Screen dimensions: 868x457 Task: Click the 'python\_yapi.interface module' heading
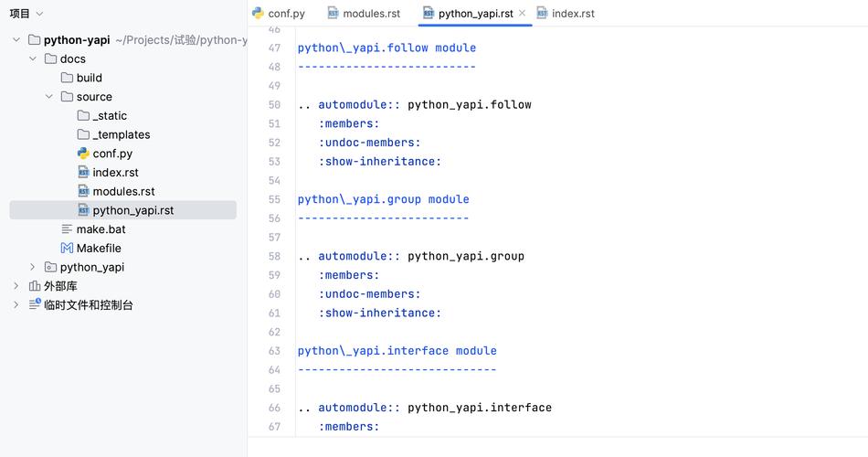click(397, 351)
